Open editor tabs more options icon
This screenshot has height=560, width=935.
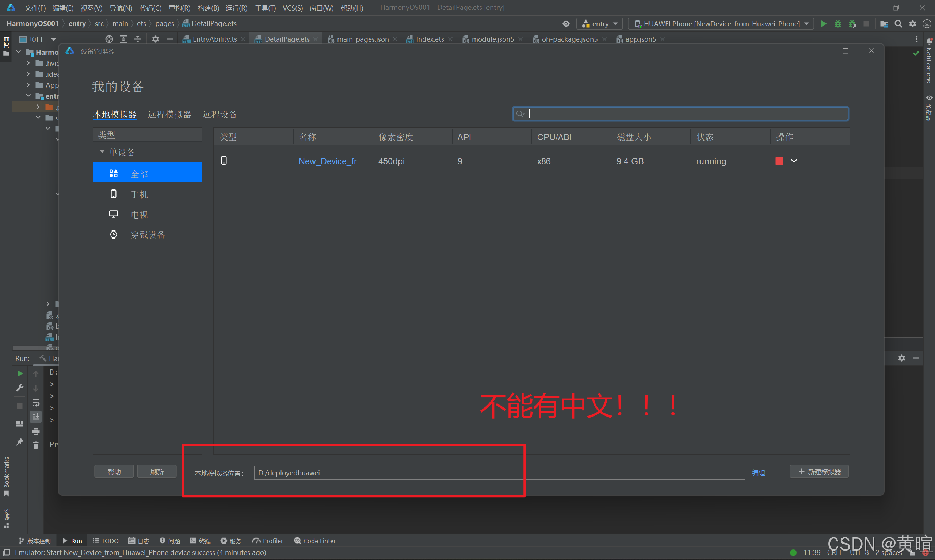[916, 39]
